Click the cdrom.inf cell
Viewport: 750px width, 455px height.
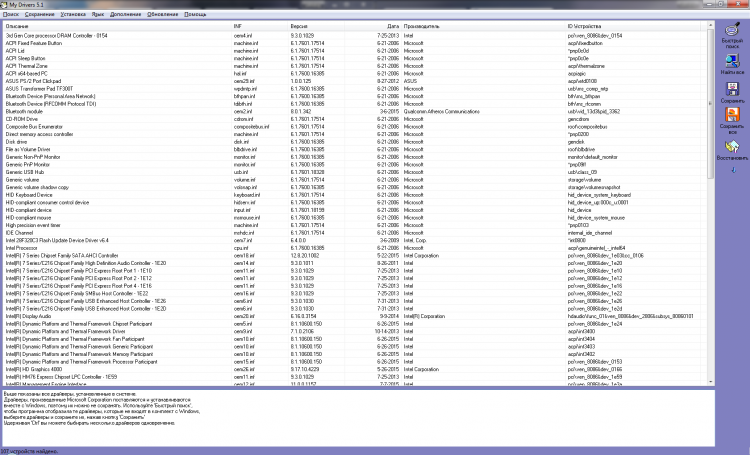[x=243, y=119]
